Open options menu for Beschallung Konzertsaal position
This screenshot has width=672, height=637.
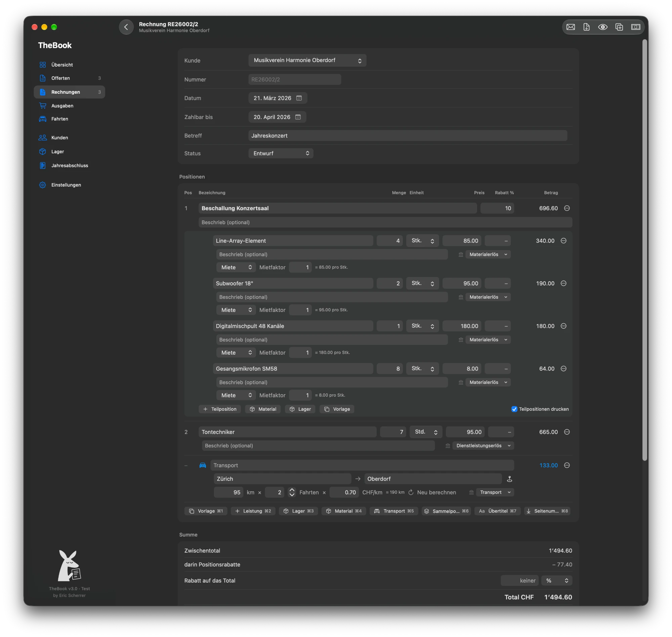567,208
